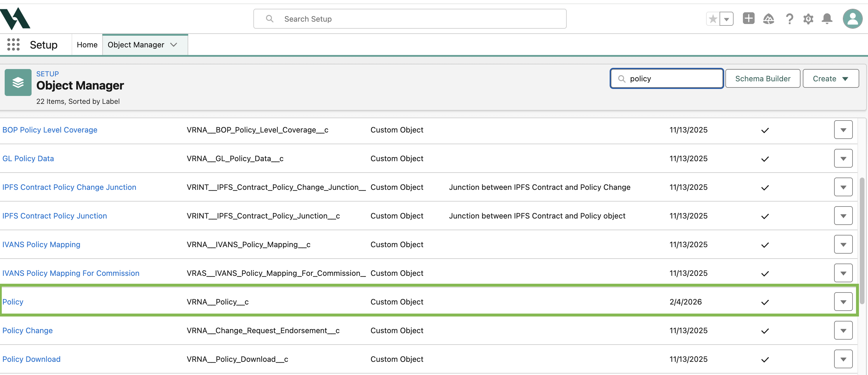Open the IVANS Policy Mapping object
The width and height of the screenshot is (868, 375).
point(41,245)
